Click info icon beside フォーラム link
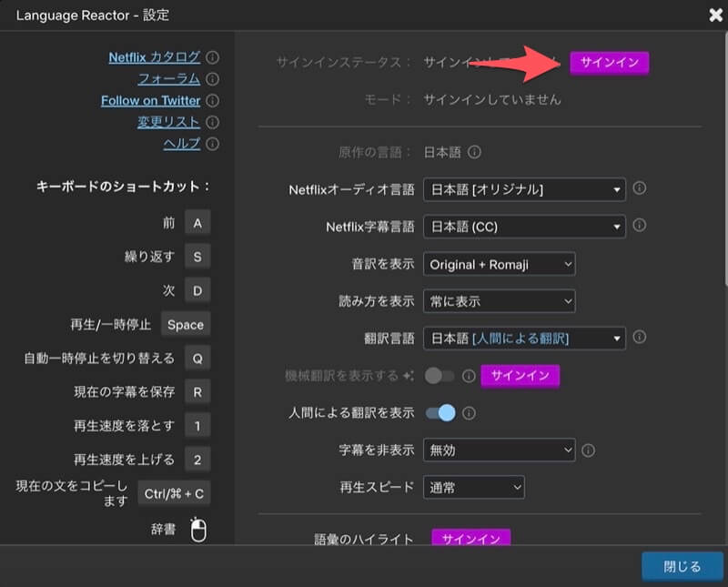The width and height of the screenshot is (728, 587). pos(213,79)
